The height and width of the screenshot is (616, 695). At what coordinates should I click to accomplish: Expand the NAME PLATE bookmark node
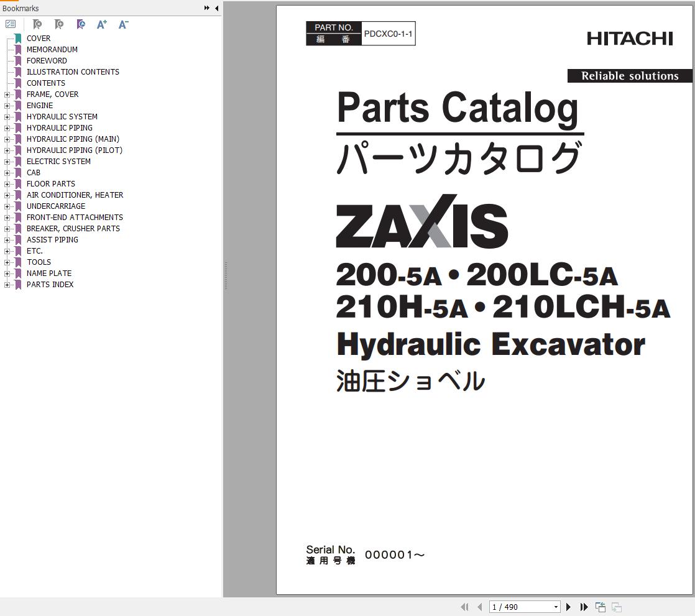(7, 274)
